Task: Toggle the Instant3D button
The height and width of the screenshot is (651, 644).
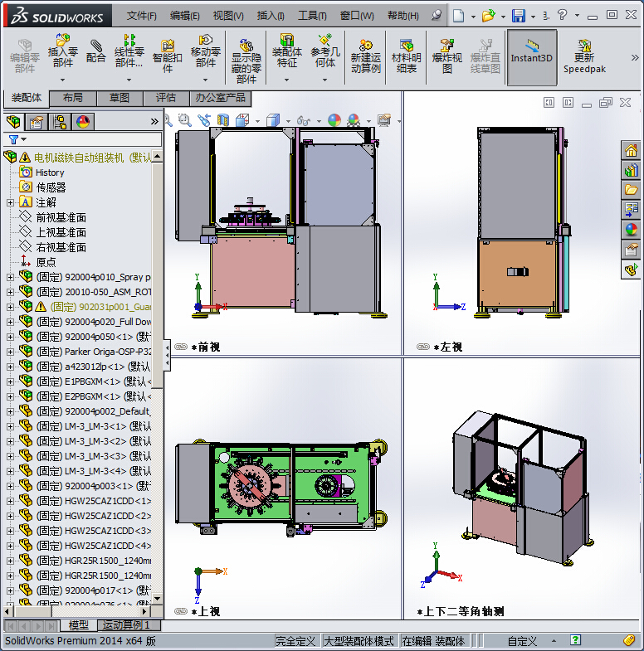Action: tap(532, 57)
